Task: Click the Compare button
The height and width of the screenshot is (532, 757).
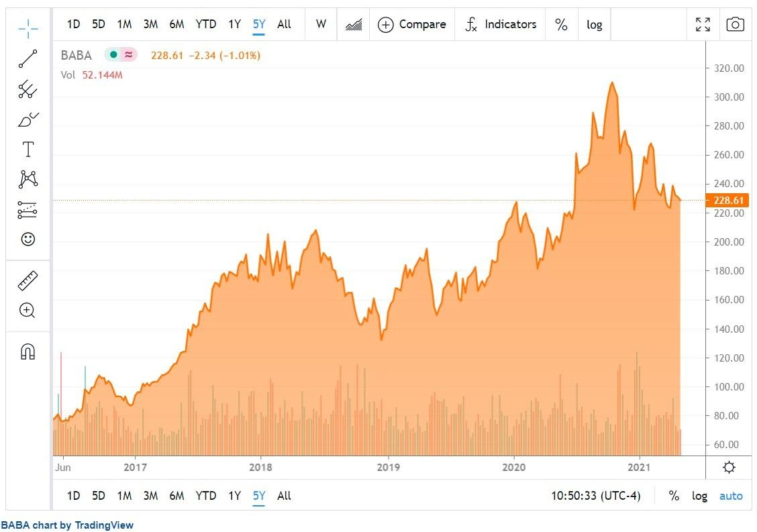Action: tap(412, 24)
